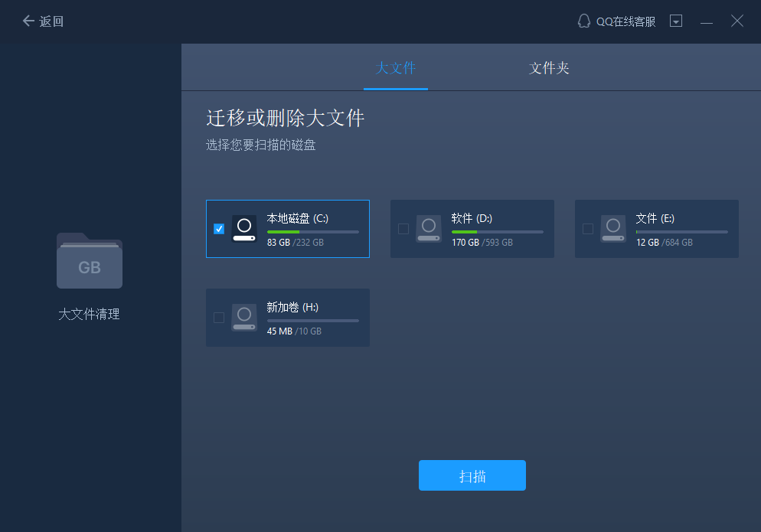Check the 新加卷 (H:) checkbox
The width and height of the screenshot is (761, 532).
[x=219, y=318]
